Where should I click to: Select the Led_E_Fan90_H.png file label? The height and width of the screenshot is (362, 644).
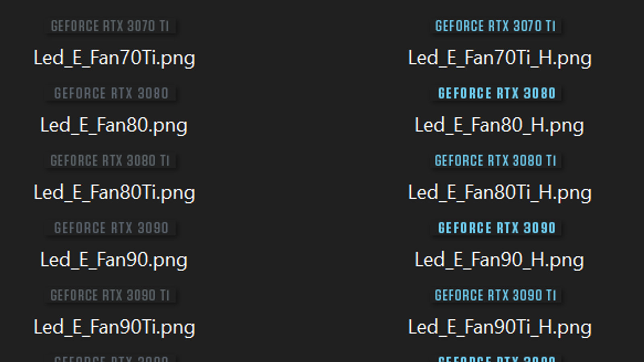[499, 260]
